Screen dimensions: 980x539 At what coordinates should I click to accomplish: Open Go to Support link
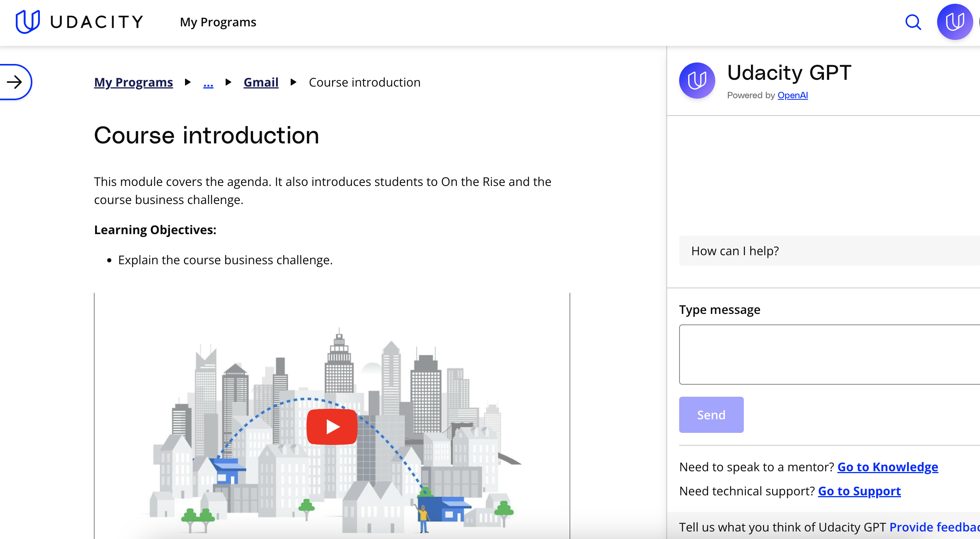[859, 491]
